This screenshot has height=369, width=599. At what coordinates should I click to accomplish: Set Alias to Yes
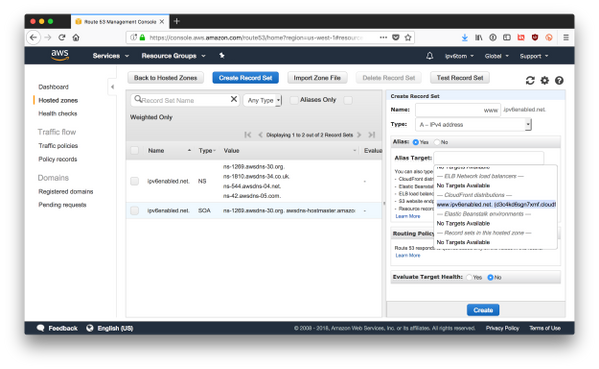416,142
